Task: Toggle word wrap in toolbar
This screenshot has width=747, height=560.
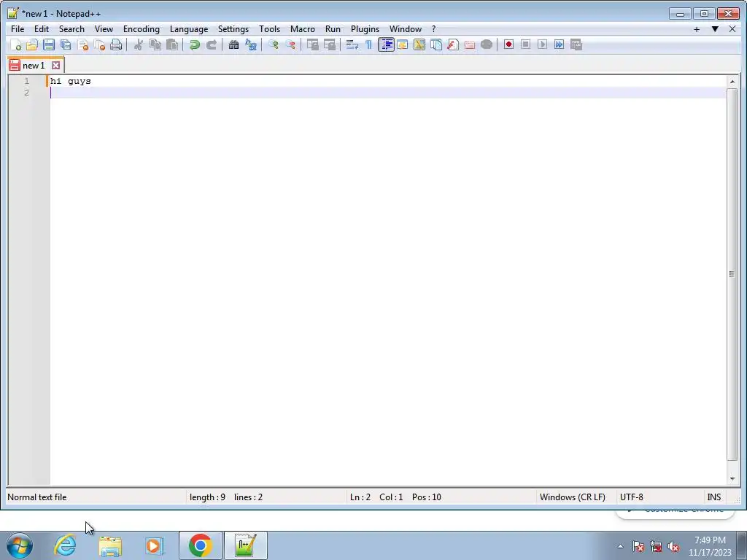Action: tap(352, 44)
